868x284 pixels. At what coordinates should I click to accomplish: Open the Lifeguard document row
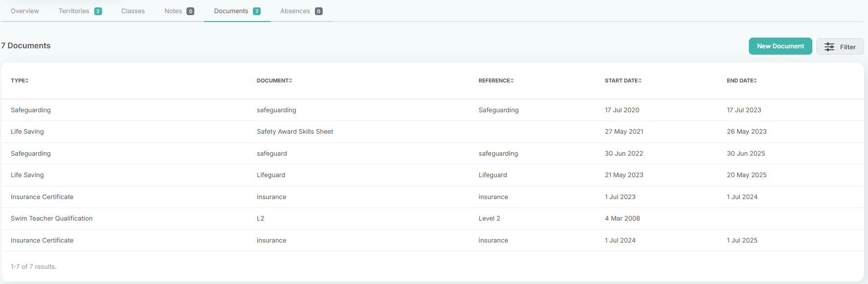tap(432, 175)
